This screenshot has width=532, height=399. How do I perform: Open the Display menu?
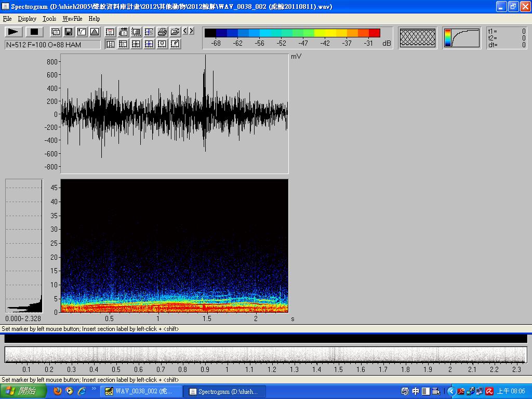tap(27, 19)
